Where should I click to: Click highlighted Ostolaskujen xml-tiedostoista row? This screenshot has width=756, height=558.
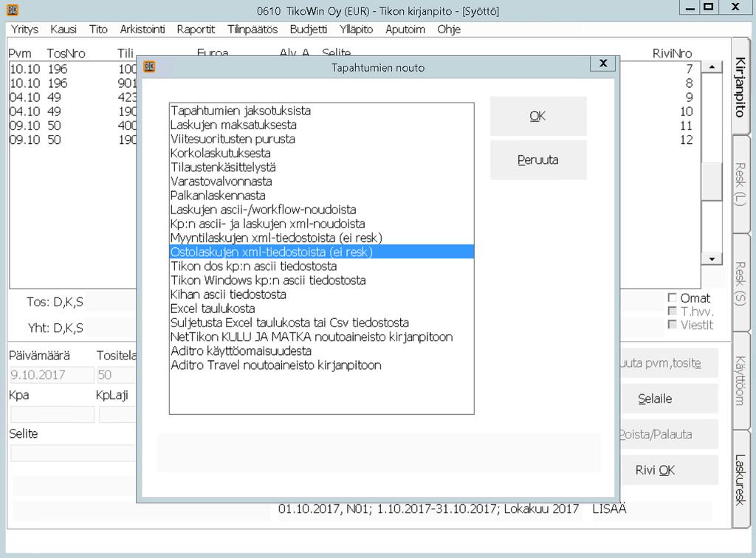(x=322, y=252)
